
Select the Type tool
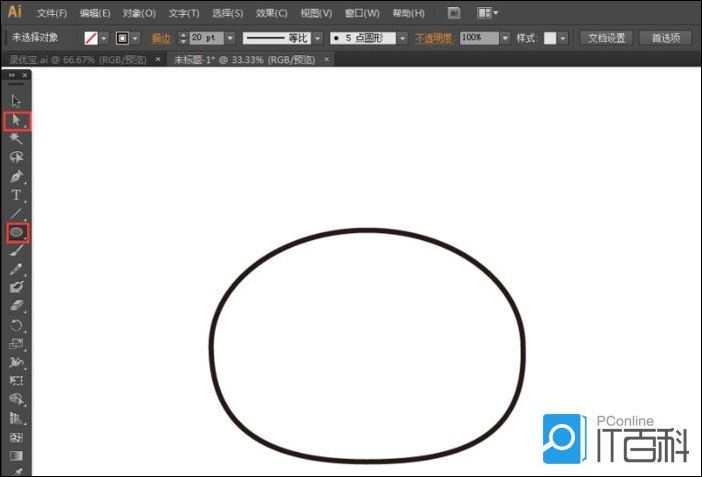(16, 195)
